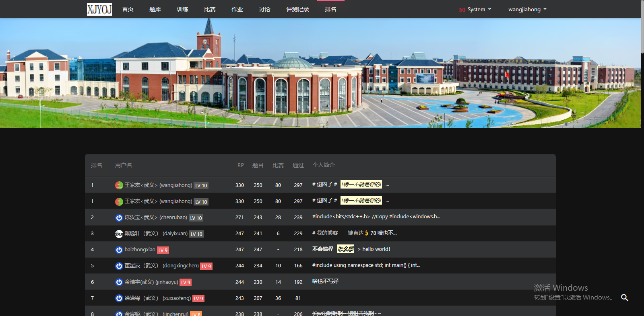This screenshot has width=644, height=316.
Task: Expand the System dropdown
Action: (476, 9)
